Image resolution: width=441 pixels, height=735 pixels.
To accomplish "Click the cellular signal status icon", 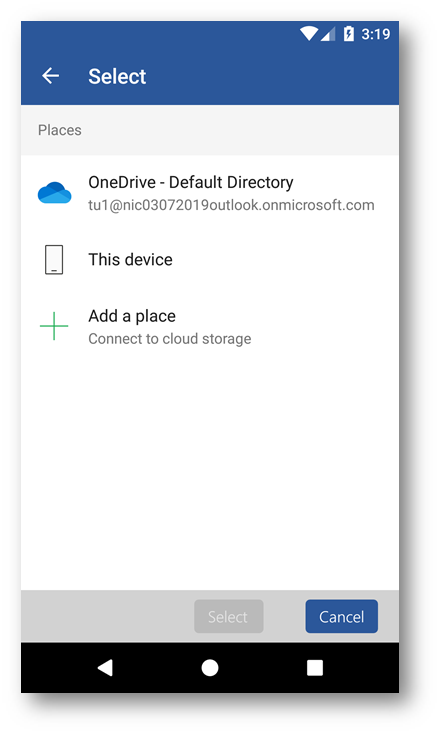I will click(328, 34).
